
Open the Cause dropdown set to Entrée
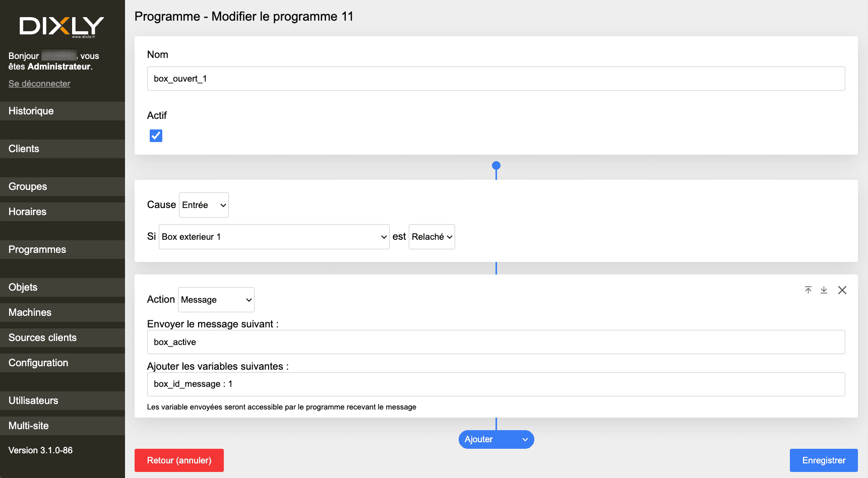[x=203, y=204]
